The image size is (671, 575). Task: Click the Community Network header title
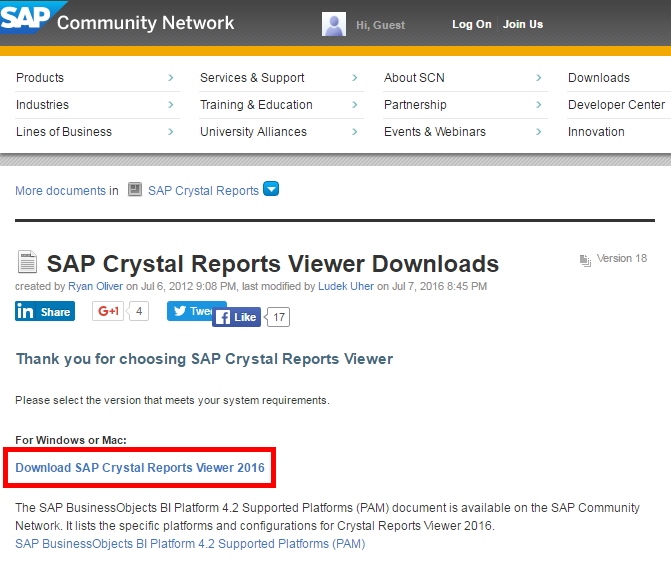[x=145, y=23]
